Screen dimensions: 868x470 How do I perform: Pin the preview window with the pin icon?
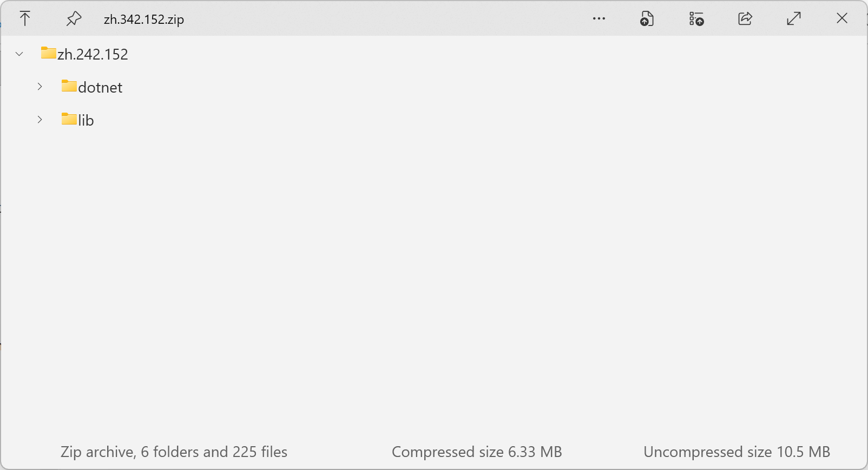[x=74, y=19]
